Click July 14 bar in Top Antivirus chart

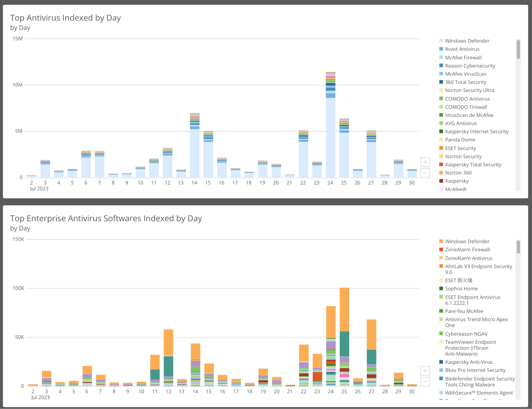click(195, 145)
